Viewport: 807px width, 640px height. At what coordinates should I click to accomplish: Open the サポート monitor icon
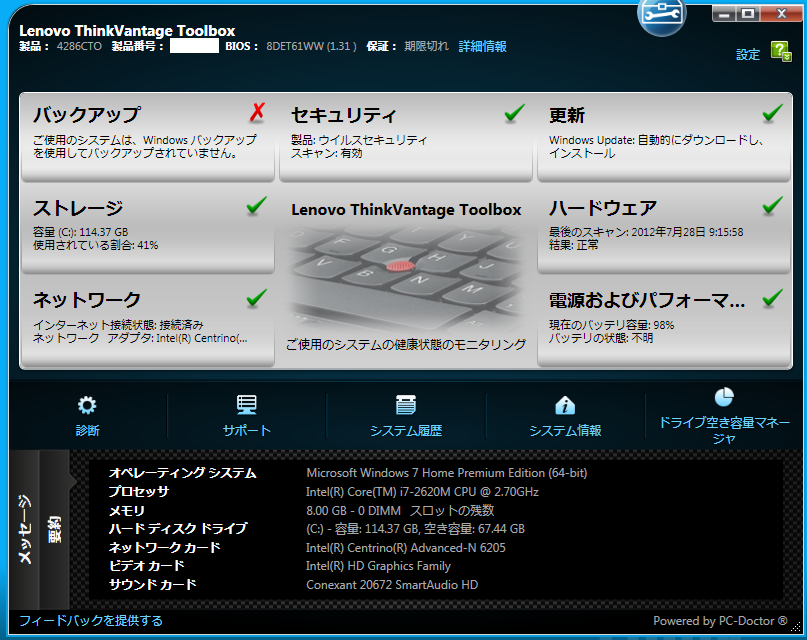(x=247, y=405)
